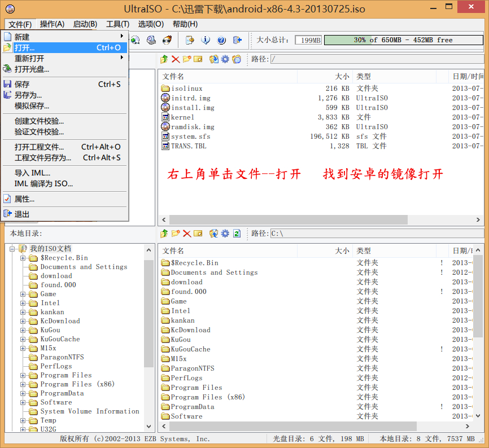Click the burn CD image flaming disc icon

tap(168, 40)
